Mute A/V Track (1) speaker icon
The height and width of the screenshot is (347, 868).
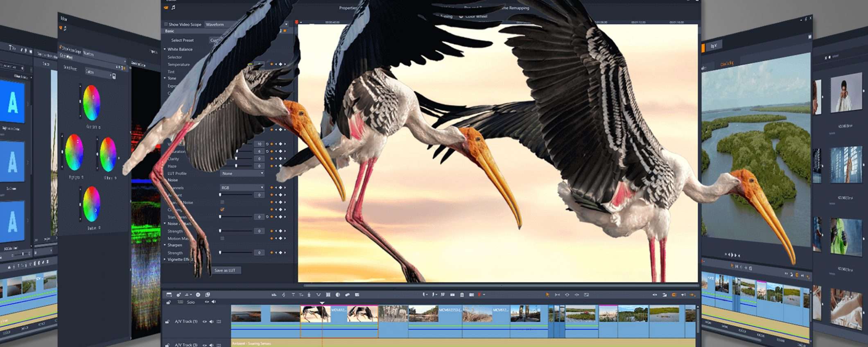(211, 322)
